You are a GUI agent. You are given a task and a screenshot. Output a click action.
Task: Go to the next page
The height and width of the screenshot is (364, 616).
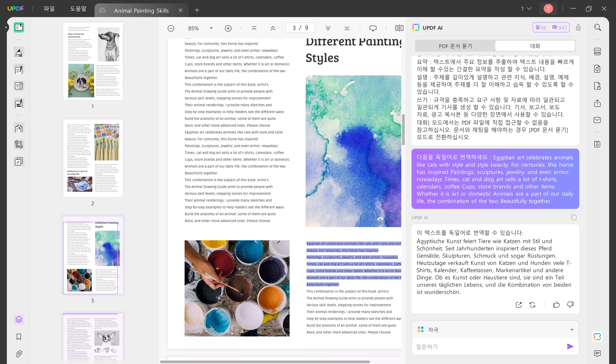coord(328,28)
